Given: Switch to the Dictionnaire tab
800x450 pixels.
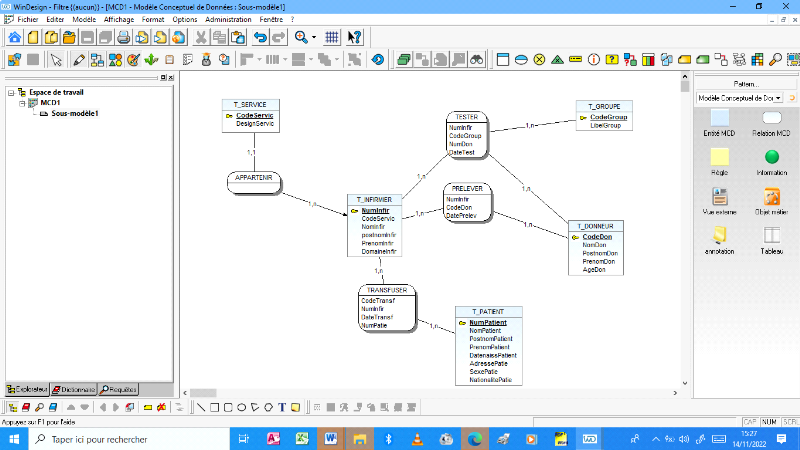Looking at the screenshot, I should (74, 389).
